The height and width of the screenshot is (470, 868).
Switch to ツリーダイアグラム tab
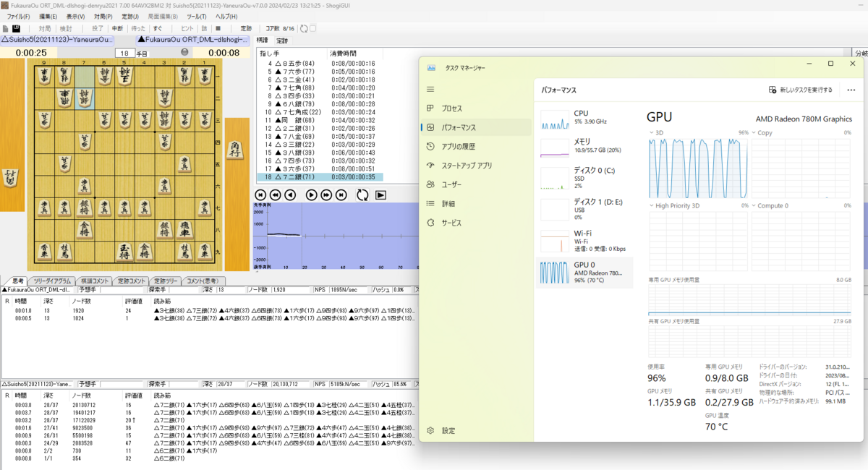pos(53,281)
